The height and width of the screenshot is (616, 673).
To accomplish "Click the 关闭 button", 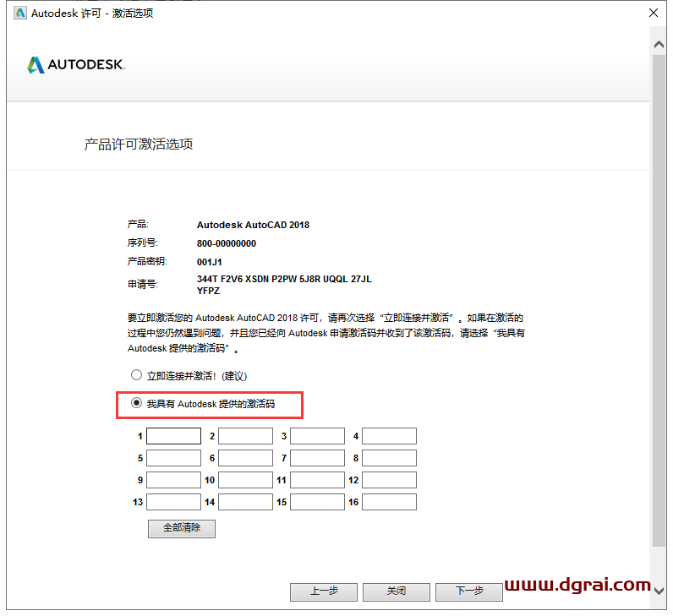I will coord(397,592).
